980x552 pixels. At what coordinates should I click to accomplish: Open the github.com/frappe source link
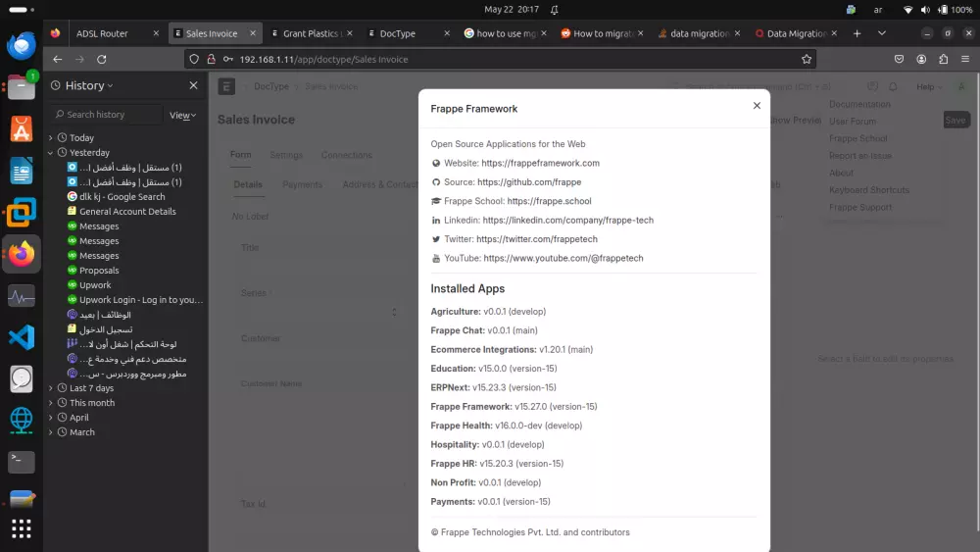tap(529, 182)
